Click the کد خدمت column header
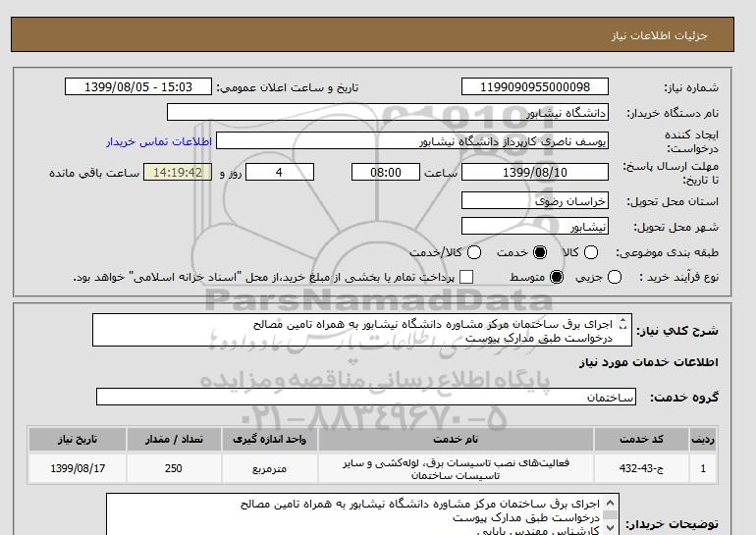 tap(641, 439)
